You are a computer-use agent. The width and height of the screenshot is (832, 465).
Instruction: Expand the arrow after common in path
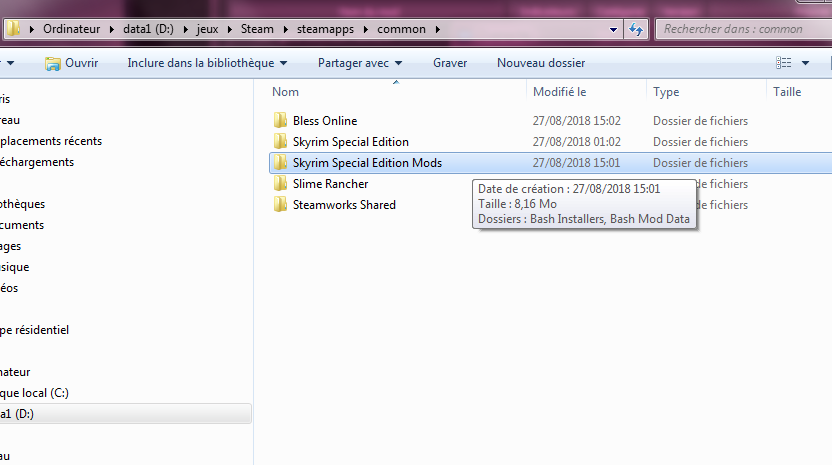(438, 29)
